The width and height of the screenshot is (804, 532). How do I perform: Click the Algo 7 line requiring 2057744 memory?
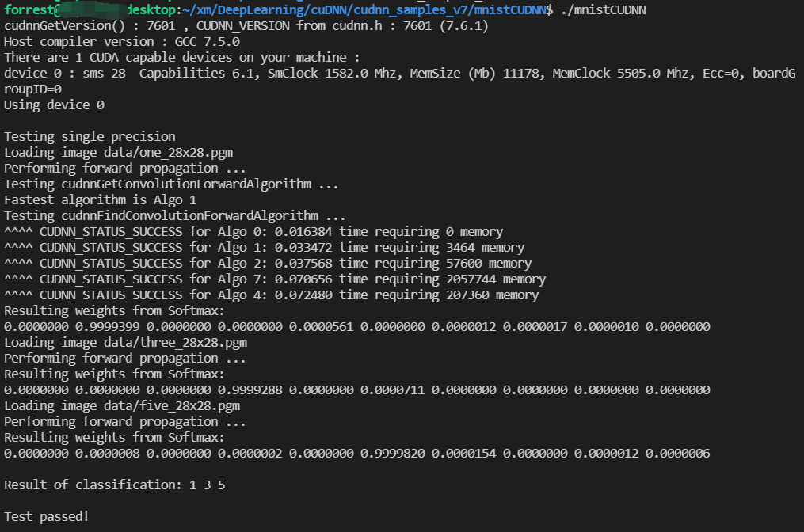point(276,279)
